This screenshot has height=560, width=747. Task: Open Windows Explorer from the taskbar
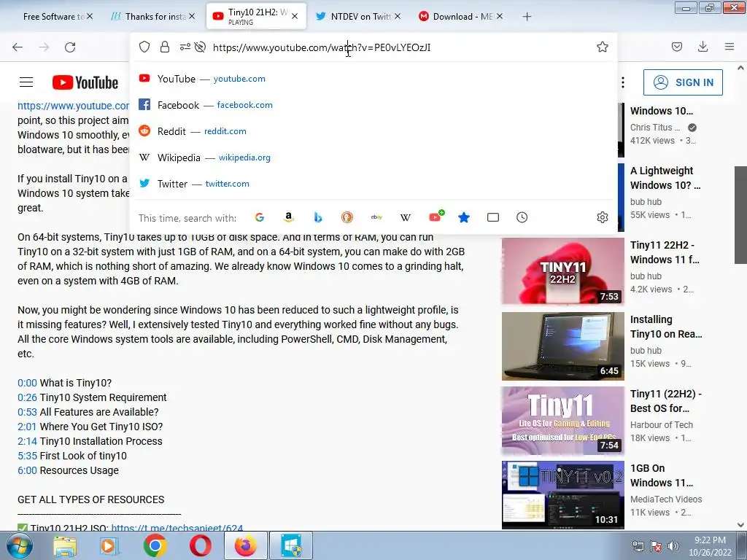(65, 545)
